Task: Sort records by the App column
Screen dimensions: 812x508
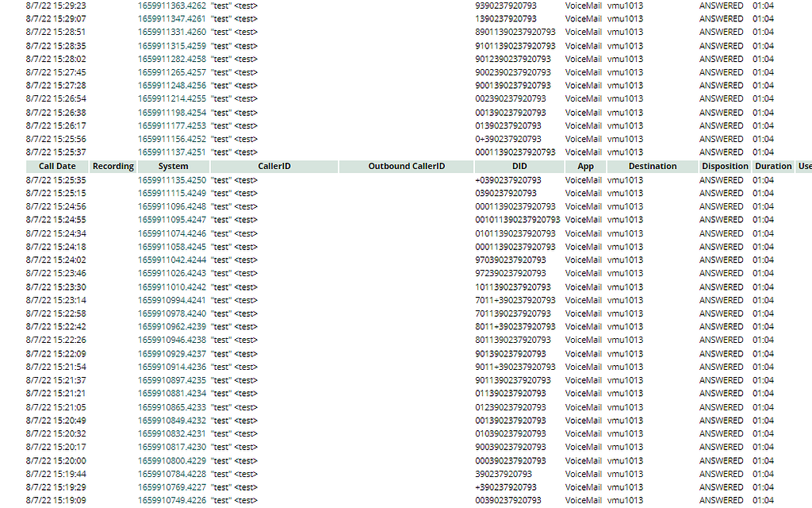Action: (x=585, y=166)
